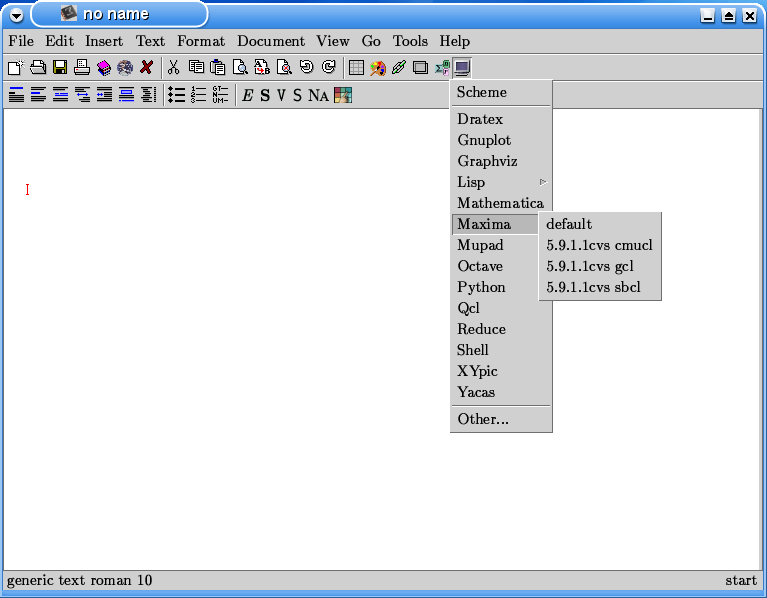Choose Mathematica from the session list
The height and width of the screenshot is (598, 767).
click(x=501, y=203)
